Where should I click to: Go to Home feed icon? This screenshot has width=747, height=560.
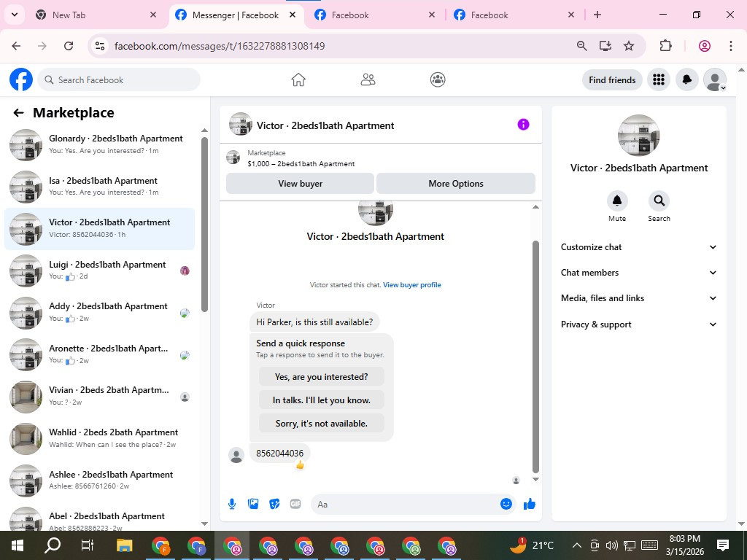tap(298, 79)
